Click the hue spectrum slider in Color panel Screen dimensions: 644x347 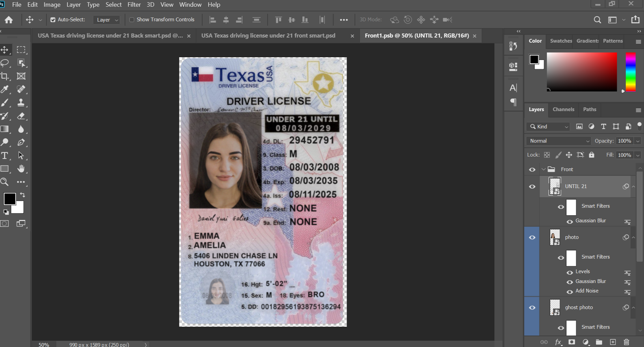pyautogui.click(x=631, y=72)
